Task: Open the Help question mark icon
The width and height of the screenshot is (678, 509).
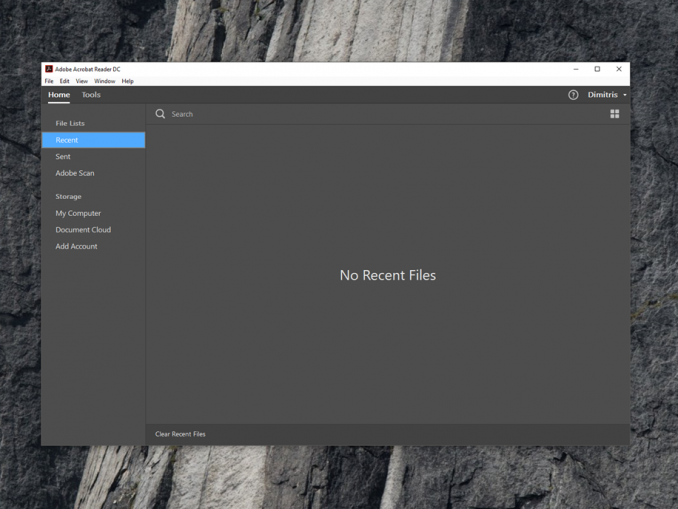Action: pos(573,95)
